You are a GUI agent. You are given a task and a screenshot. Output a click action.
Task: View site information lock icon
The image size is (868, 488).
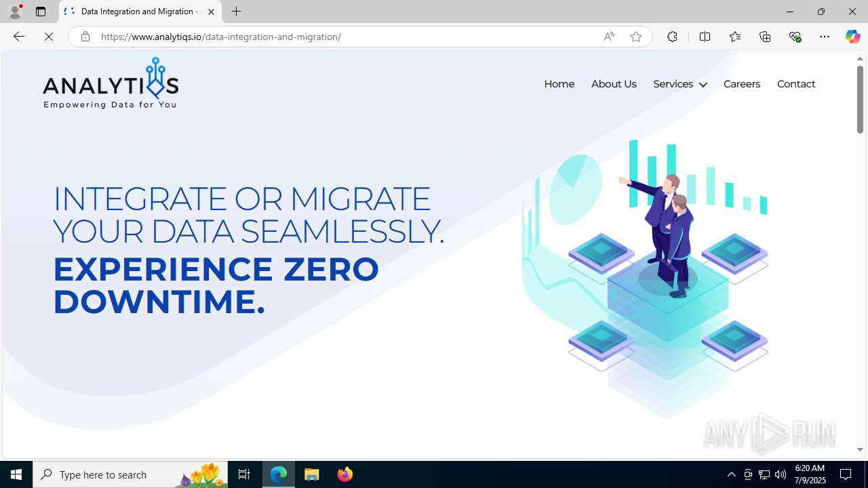click(x=85, y=37)
